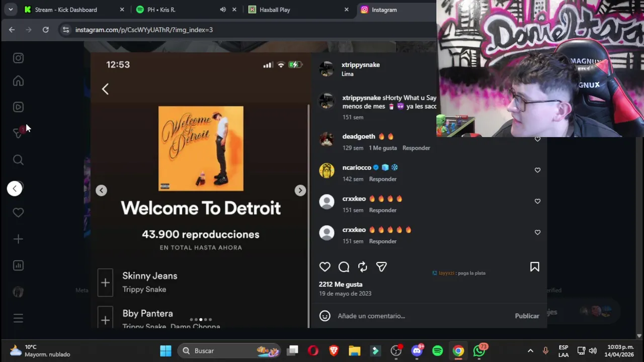
Task: Click the carousel position dots on the image
Action: pyautogui.click(x=201, y=319)
